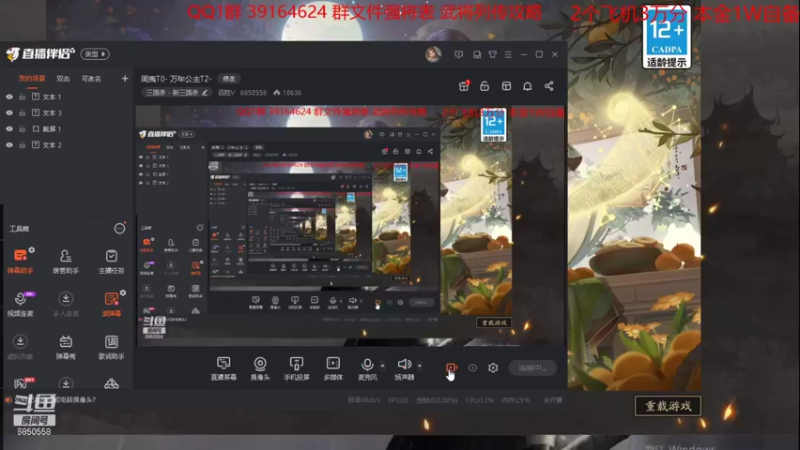Screen dimensions: 800x450
Task: Add a new scene with plus
Action: click(x=124, y=78)
